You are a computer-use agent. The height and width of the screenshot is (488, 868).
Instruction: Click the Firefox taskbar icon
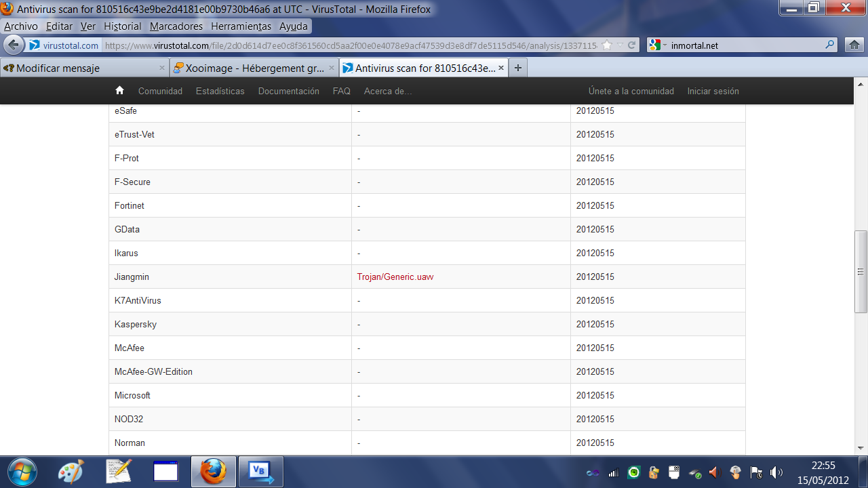(214, 472)
